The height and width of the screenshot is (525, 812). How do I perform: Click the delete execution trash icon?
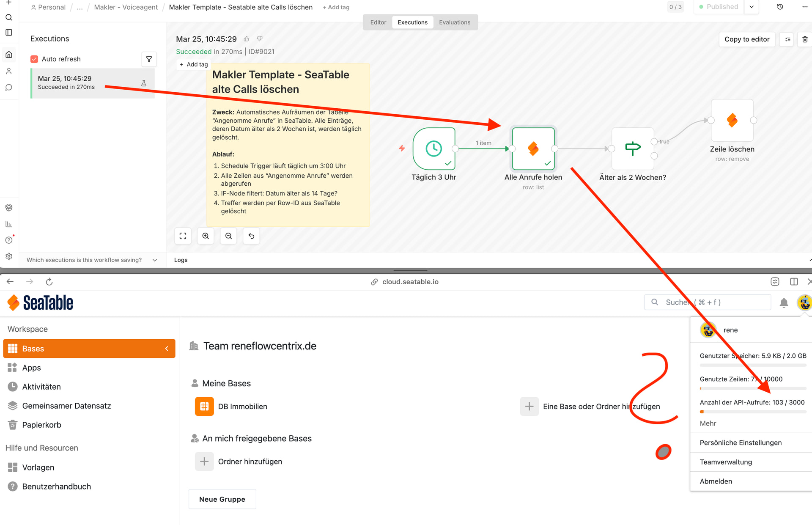[x=805, y=39]
